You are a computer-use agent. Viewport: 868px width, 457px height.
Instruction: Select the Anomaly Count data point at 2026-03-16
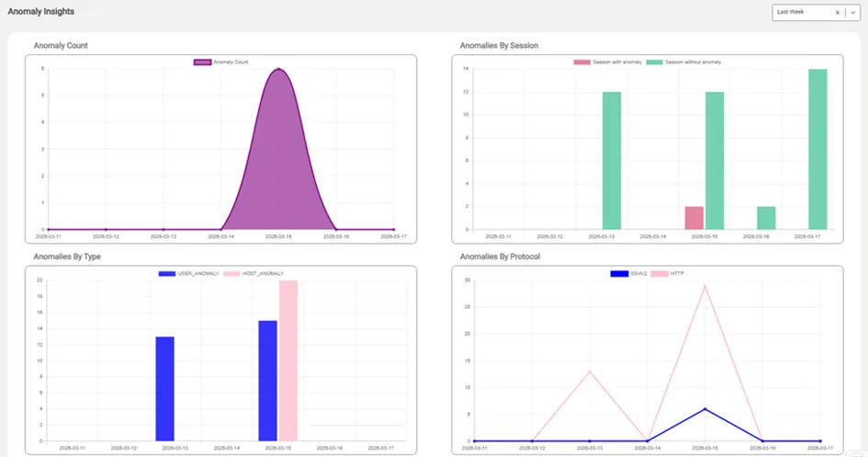[x=336, y=229]
